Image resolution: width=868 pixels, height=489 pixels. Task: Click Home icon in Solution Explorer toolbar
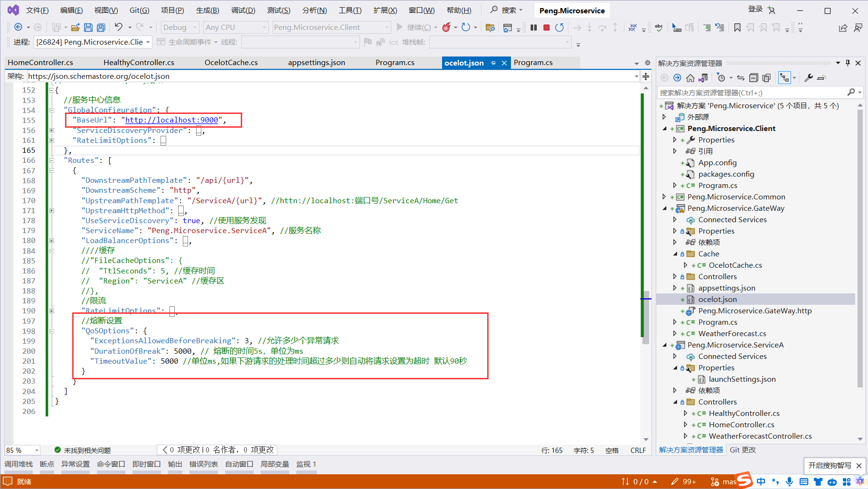point(690,78)
